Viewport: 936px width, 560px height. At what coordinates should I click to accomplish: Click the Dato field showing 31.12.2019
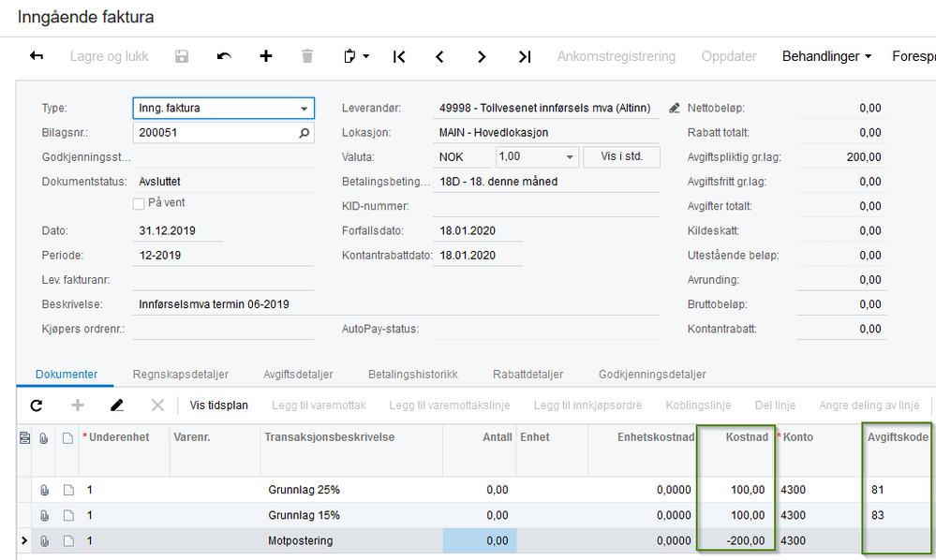coord(177,230)
